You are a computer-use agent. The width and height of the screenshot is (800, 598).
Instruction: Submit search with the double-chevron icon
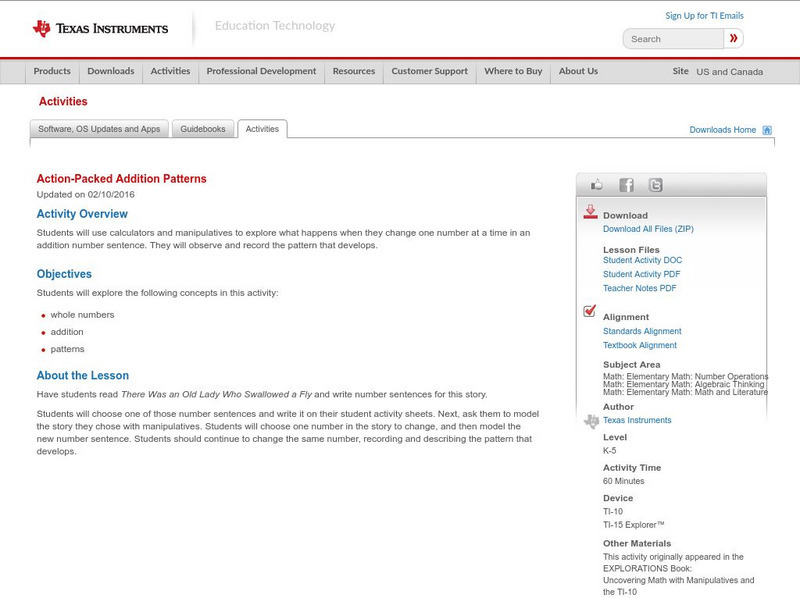click(734, 38)
